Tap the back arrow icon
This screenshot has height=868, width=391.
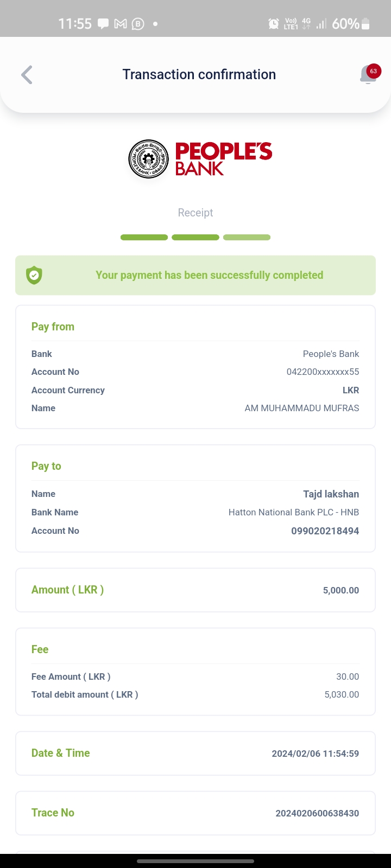click(x=27, y=75)
